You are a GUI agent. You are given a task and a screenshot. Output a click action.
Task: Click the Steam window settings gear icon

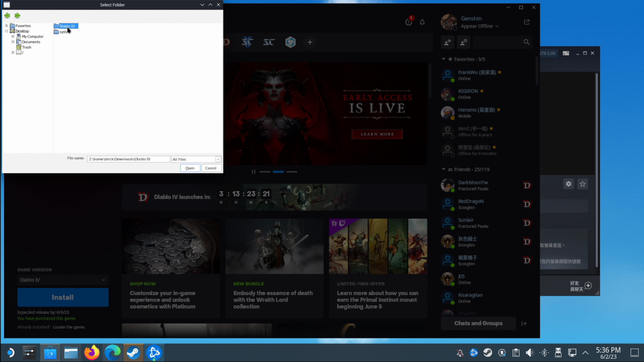point(568,184)
